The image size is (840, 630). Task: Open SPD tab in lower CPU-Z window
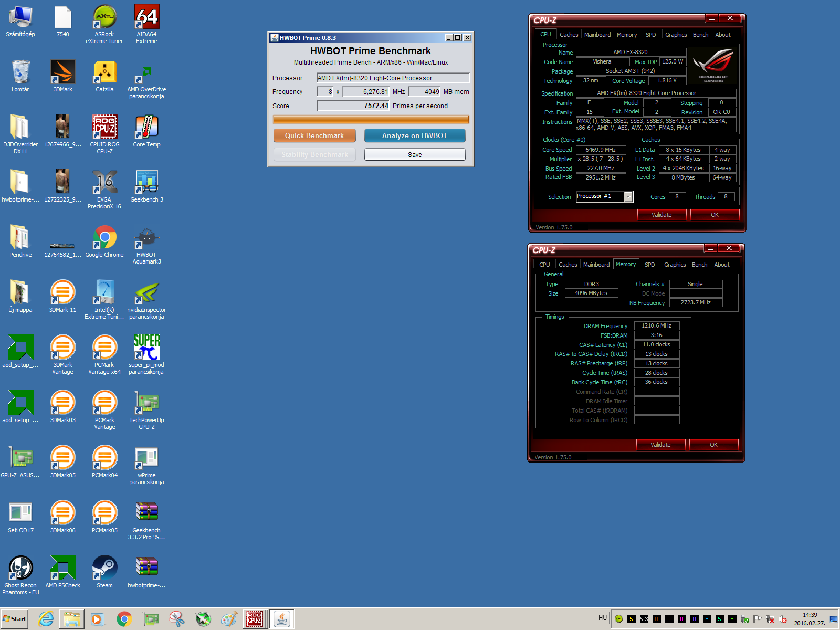(x=650, y=265)
